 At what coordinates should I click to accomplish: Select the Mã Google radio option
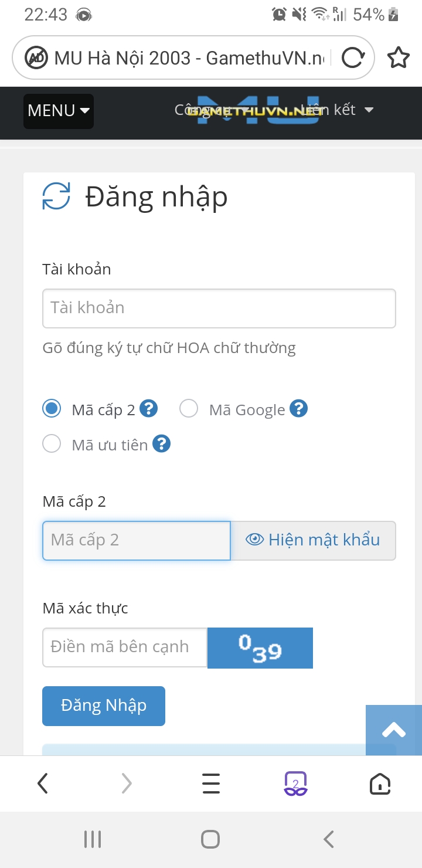pos(189,408)
